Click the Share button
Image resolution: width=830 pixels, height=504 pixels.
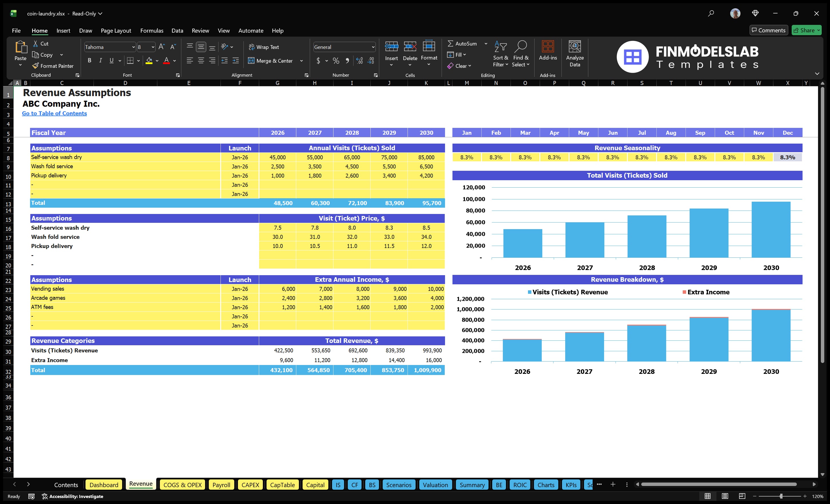[807, 30]
